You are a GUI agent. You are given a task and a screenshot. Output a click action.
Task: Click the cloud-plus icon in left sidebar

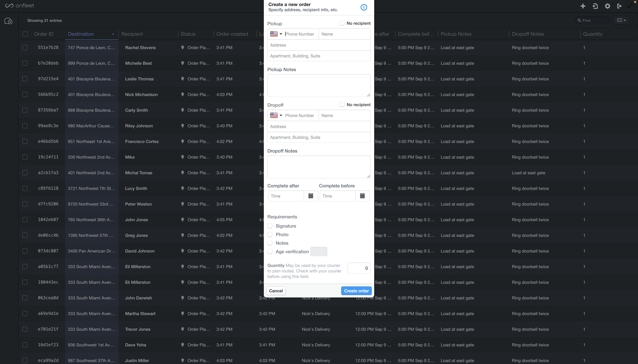pyautogui.click(x=9, y=21)
